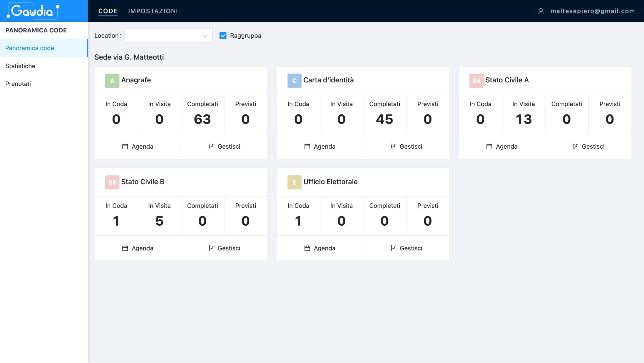Screen dimensions: 644x363
Task: Select Panoramica code in the sidebar
Action: point(30,48)
